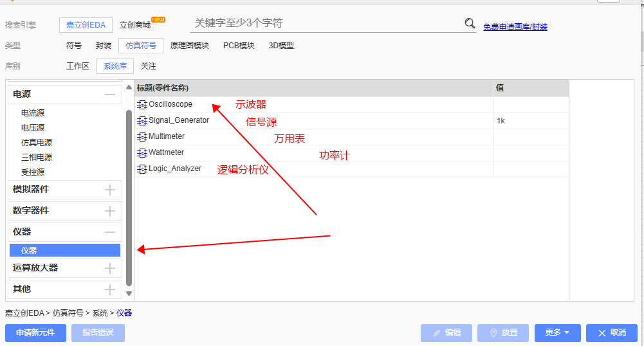Expand the 运算放大器 category
The image size is (644, 346).
pos(110,268)
